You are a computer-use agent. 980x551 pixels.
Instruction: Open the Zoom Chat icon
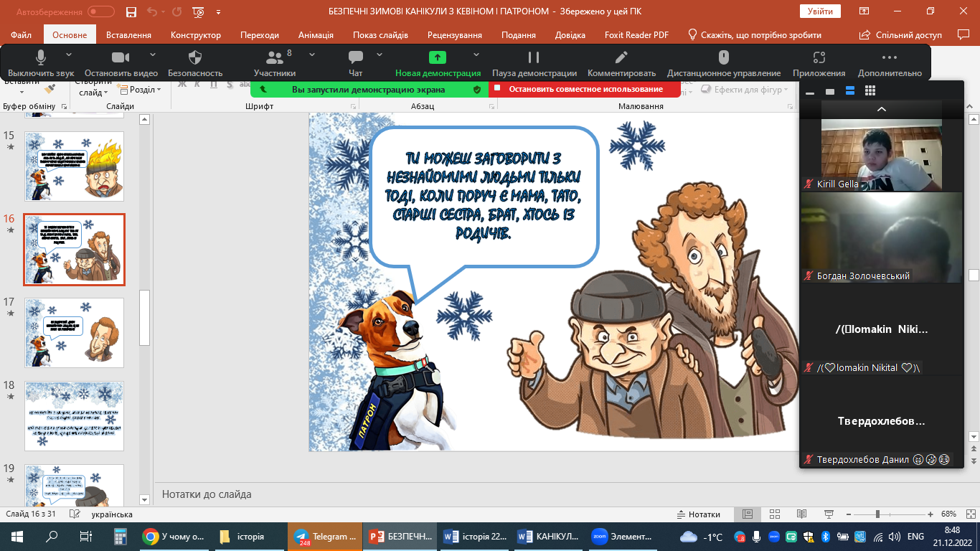point(355,58)
